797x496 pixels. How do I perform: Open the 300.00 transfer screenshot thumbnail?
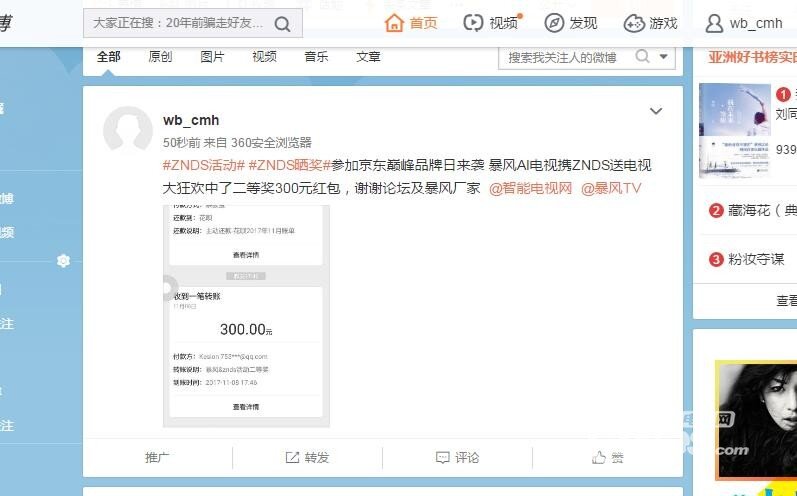click(x=246, y=317)
